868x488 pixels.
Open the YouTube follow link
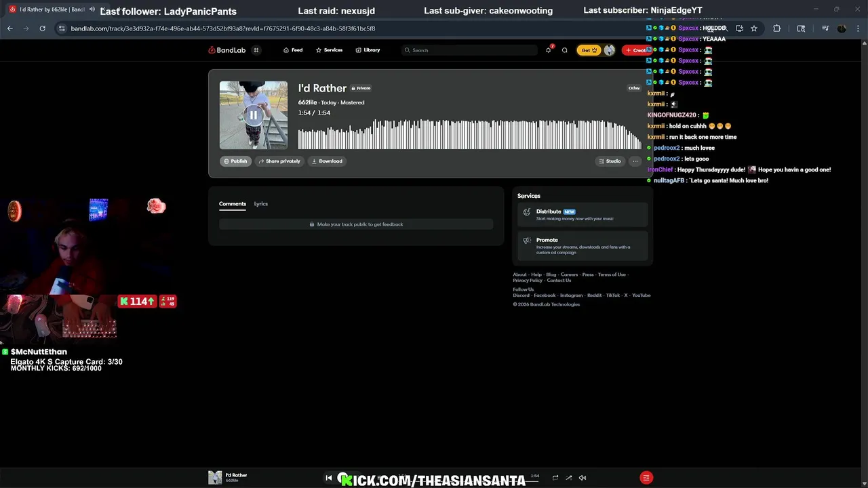pyautogui.click(x=642, y=296)
